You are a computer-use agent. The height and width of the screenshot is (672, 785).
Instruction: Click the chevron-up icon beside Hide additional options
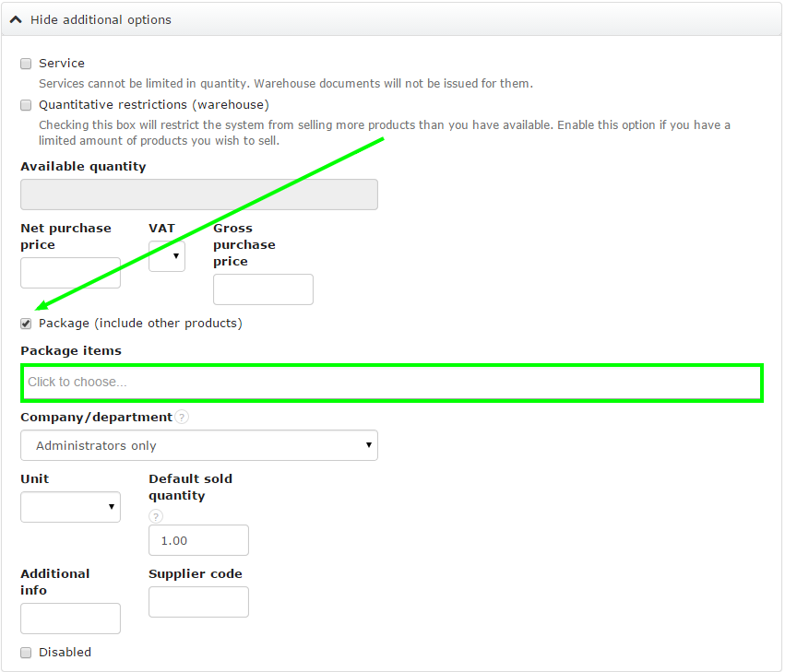pos(17,19)
